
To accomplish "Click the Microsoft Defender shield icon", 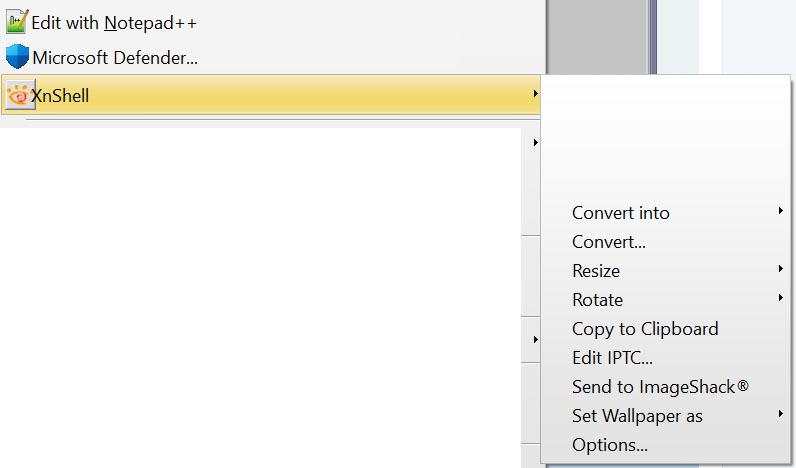I will 17,56.
